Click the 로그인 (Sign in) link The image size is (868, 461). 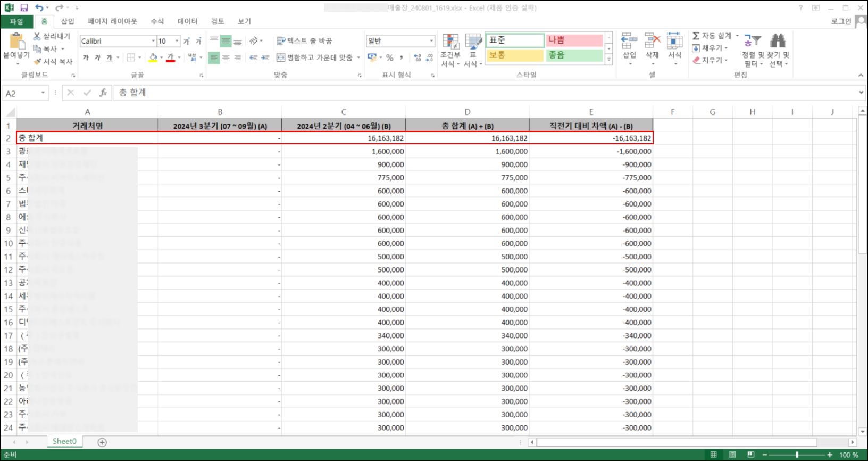coord(841,21)
